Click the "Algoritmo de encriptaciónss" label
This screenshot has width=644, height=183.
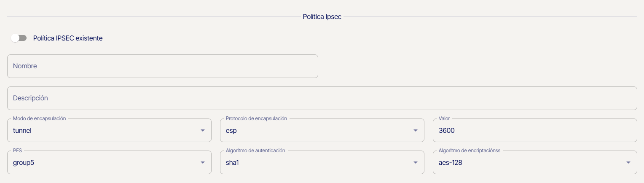[x=469, y=151]
